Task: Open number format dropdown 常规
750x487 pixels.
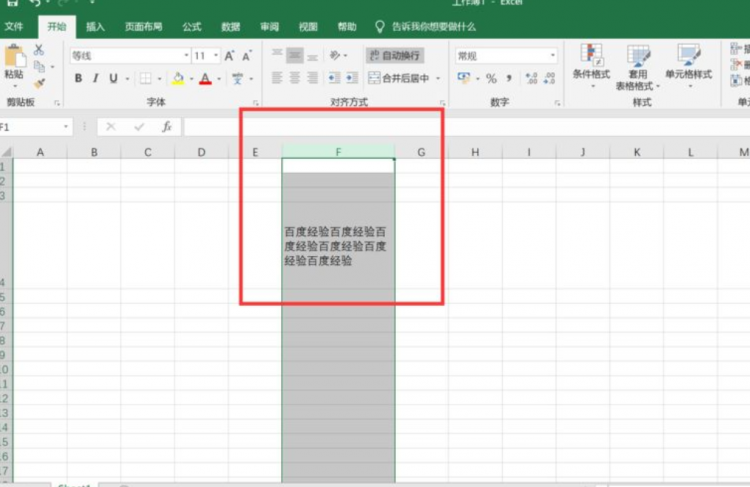Action: [552, 55]
